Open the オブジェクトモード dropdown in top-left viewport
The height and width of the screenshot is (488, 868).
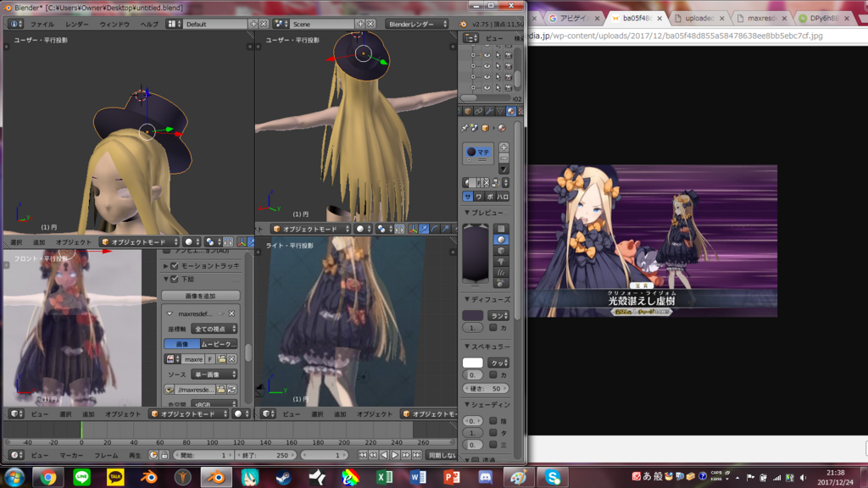coord(140,241)
